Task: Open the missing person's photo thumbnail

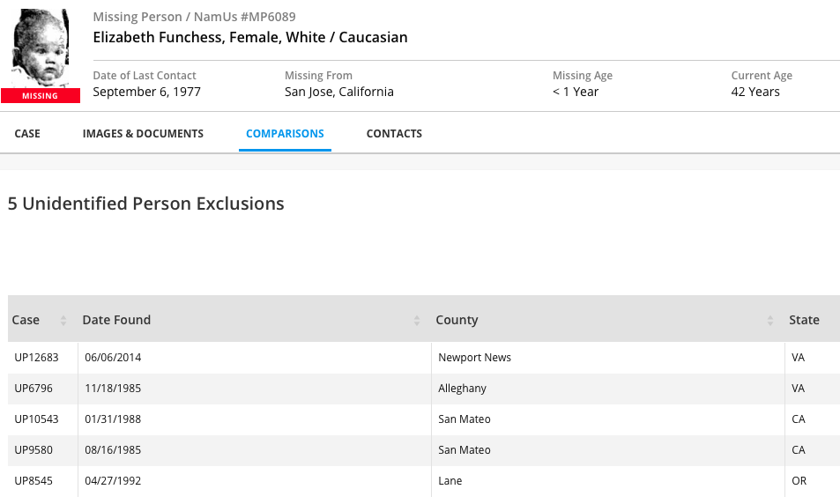Action: point(41,48)
